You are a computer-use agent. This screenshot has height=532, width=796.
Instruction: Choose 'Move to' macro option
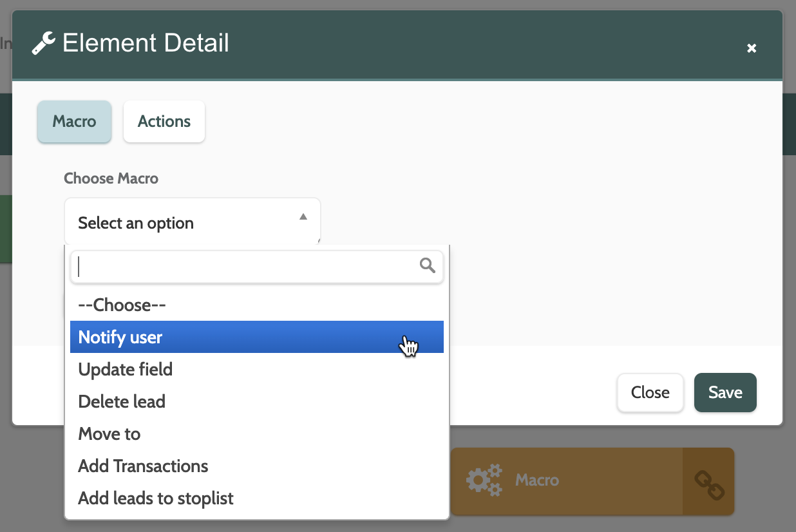tap(109, 433)
